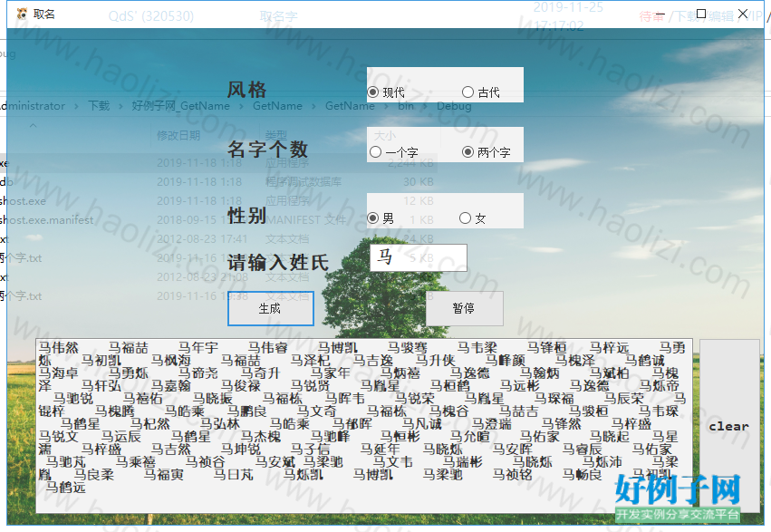Viewport: 771px width, 532px height.
Task: Click the name 马良柔 in results
Action: pyautogui.click(x=94, y=476)
